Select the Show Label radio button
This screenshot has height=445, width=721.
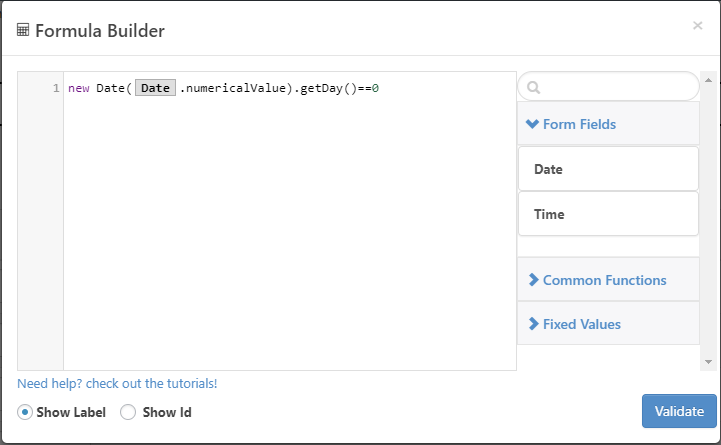[x=25, y=412]
